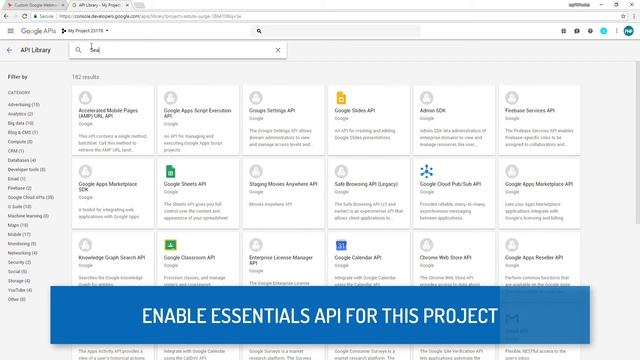Filter by CRM category
640x360 pixels.
16,151
